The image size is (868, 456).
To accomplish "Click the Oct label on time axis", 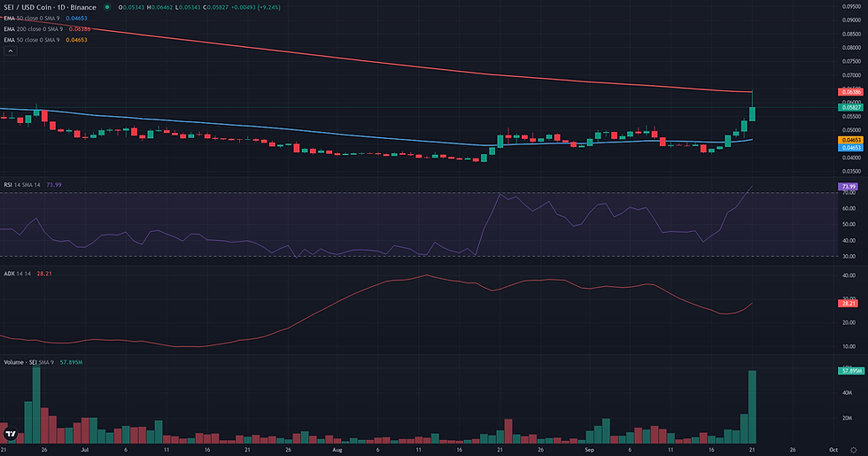I will 833,450.
